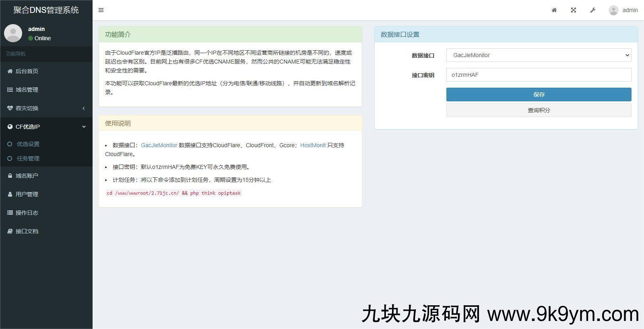The height and width of the screenshot is (329, 644).
Task: Click admin avatar in top right
Action: click(x=613, y=10)
